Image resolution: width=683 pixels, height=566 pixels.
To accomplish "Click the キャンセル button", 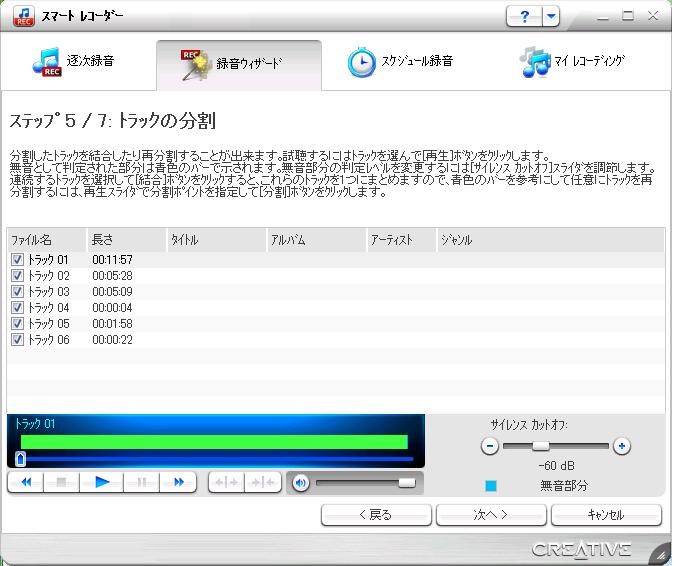I will click(606, 515).
